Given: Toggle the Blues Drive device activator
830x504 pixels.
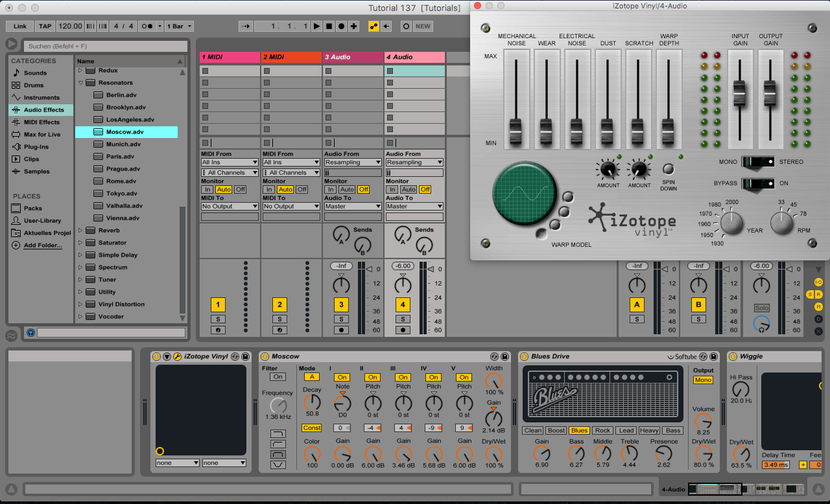Looking at the screenshot, I should pos(524,356).
